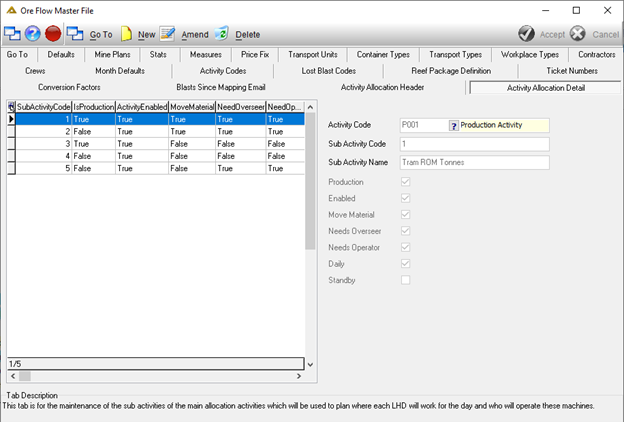
Task: Click the horizontal scrollbar thumb in grid
Action: [x=25, y=376]
